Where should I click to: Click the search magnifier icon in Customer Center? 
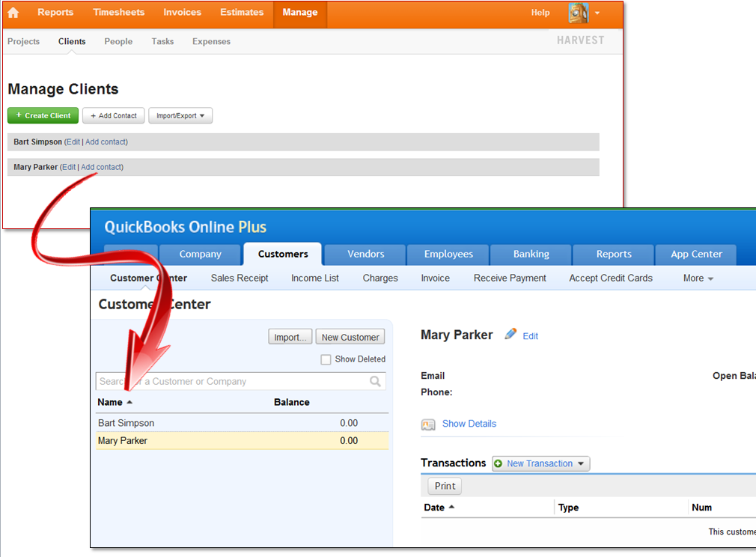point(375,382)
